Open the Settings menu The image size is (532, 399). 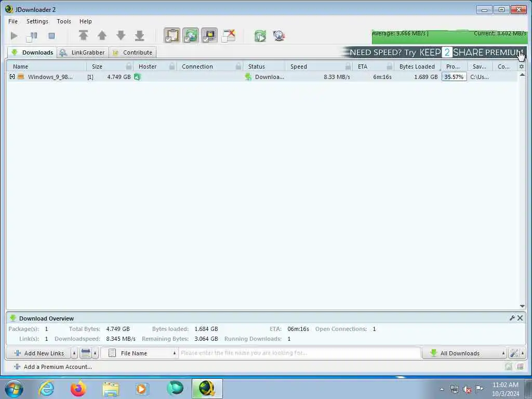coord(37,21)
